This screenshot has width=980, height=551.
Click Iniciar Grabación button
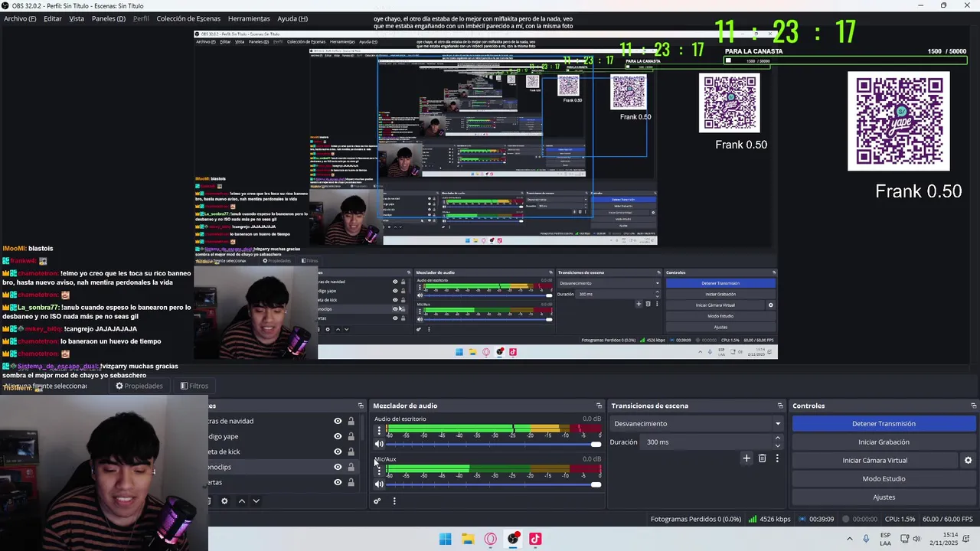[x=884, y=442]
